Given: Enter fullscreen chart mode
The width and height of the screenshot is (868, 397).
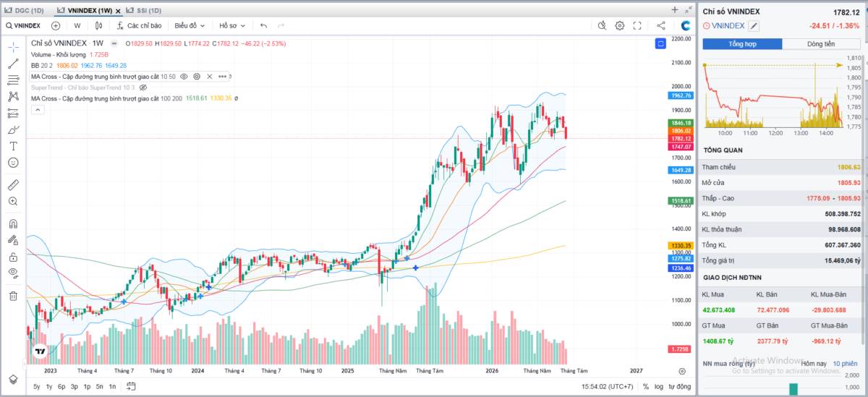Looking at the screenshot, I should click(637, 25).
